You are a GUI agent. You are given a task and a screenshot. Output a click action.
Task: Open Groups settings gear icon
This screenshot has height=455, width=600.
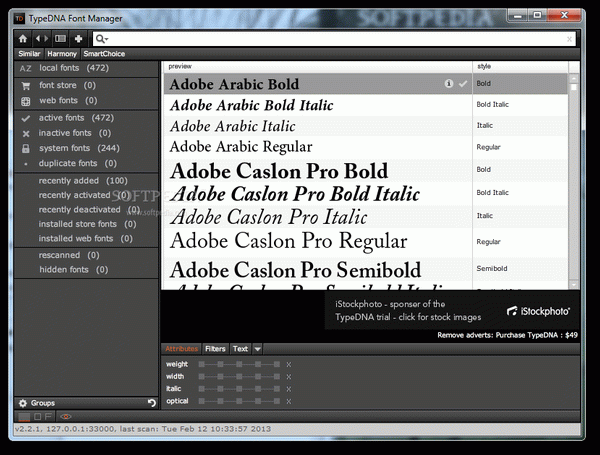click(23, 403)
